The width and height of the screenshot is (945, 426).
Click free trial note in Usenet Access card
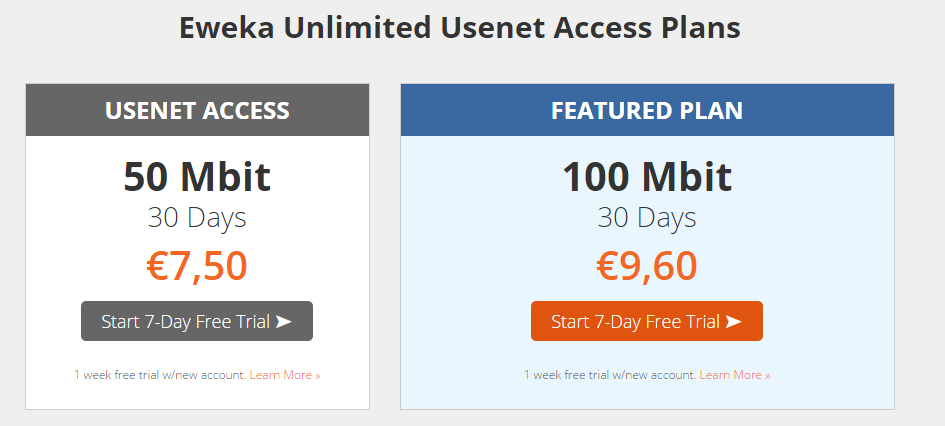tap(160, 375)
